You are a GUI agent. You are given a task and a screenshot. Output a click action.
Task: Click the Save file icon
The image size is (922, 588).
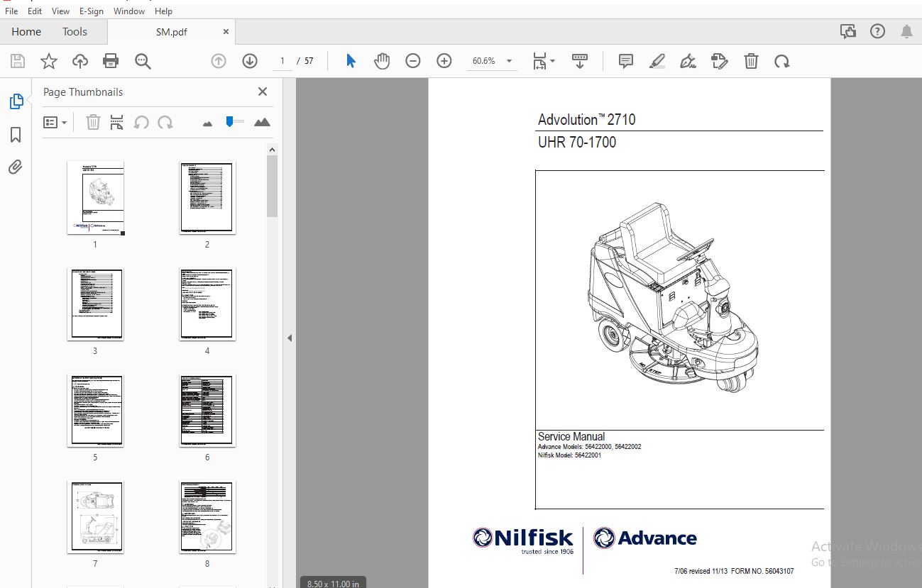coord(17,61)
